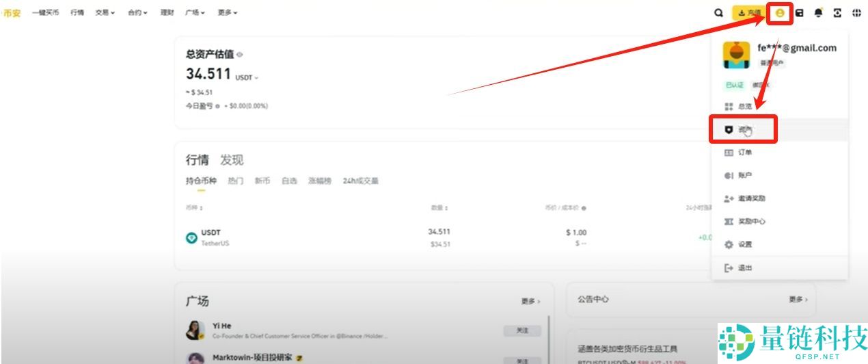The height and width of the screenshot is (364, 868).
Task: Expand the 广场 dropdown in navigation bar
Action: coord(195,12)
